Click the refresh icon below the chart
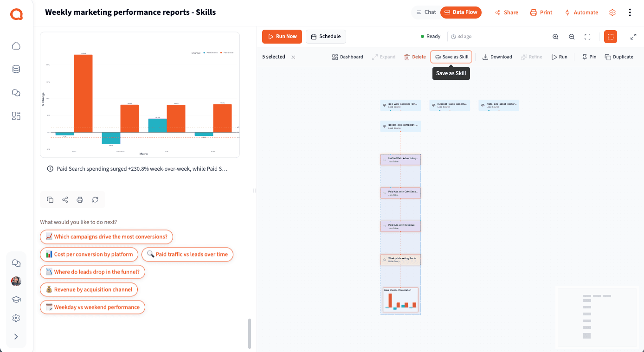Image resolution: width=644 pixels, height=352 pixels. [95, 200]
